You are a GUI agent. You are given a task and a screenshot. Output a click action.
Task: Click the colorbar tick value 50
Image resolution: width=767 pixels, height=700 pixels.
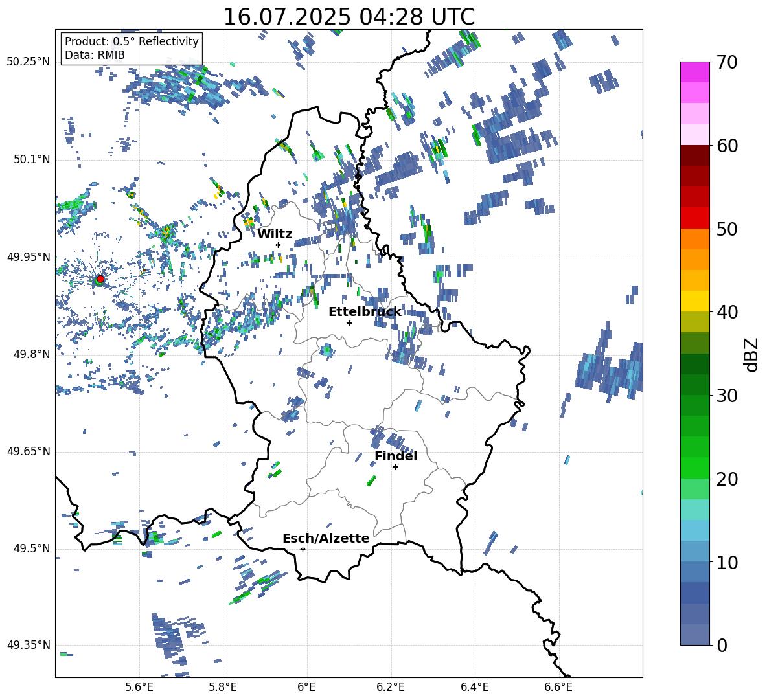click(726, 229)
